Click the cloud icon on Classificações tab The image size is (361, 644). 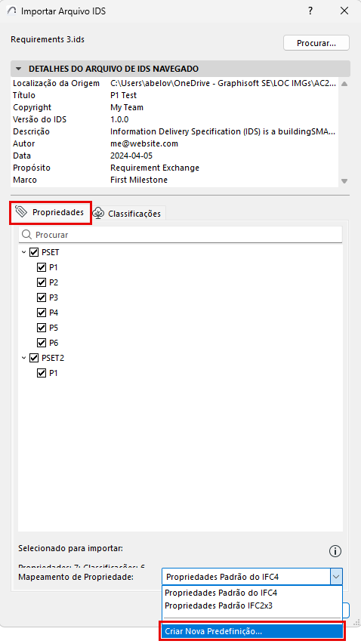(x=97, y=213)
